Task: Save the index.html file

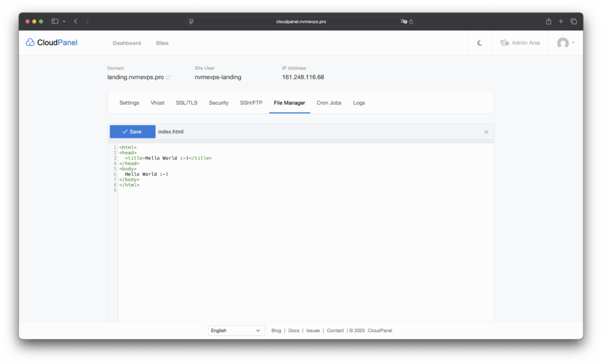Action: click(x=132, y=132)
